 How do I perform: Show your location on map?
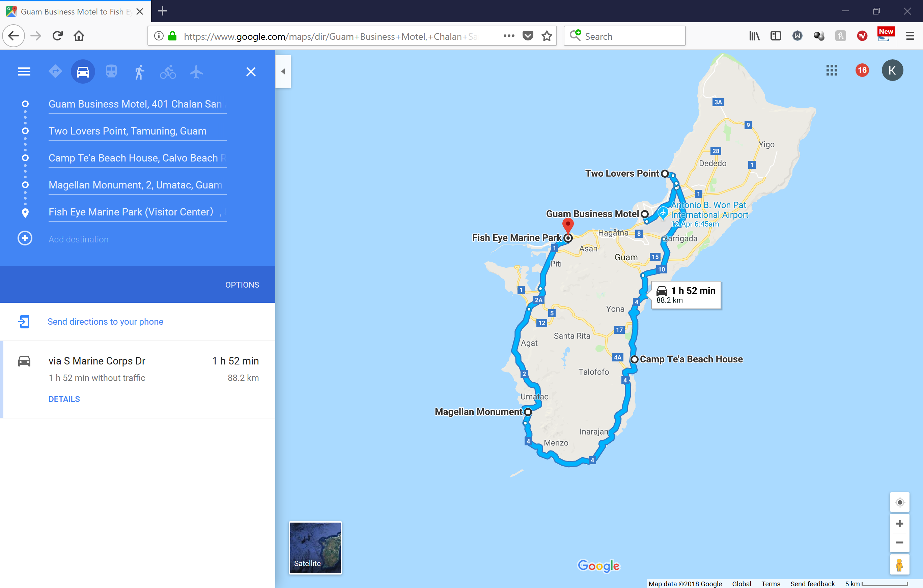pos(899,502)
